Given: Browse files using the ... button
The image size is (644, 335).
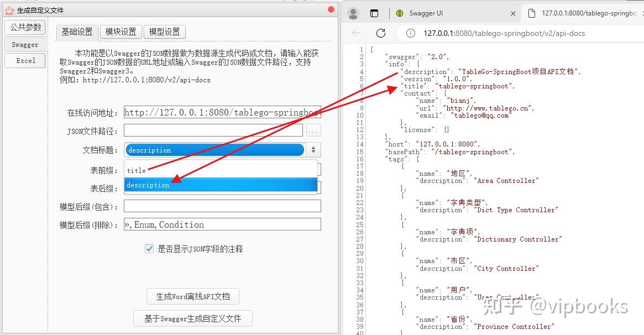Looking at the screenshot, I should 312,130.
